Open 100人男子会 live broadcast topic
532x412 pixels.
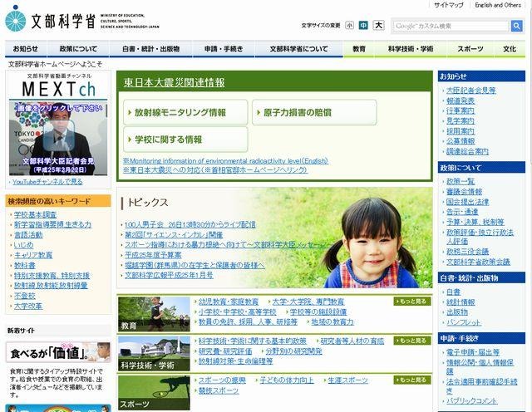(x=190, y=224)
